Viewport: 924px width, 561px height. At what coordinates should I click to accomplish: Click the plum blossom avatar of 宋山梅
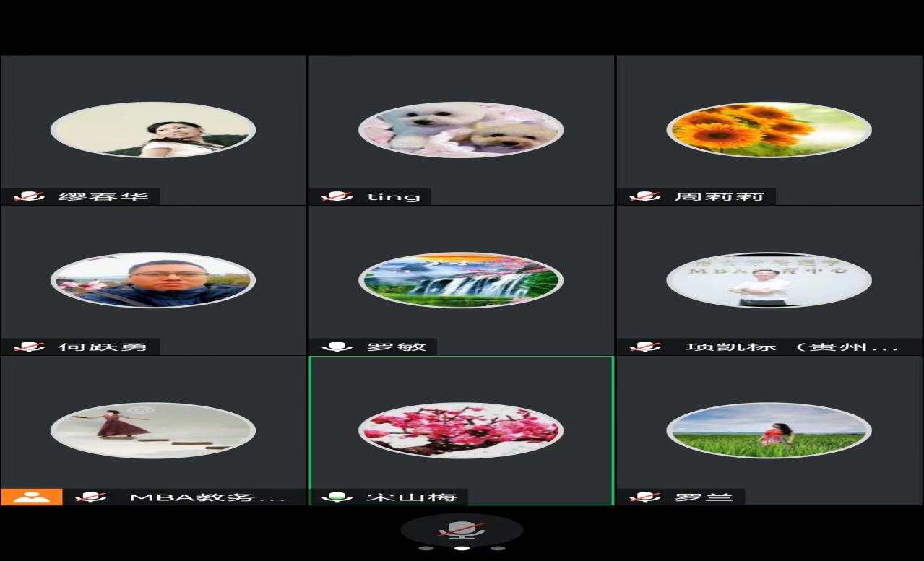click(461, 430)
